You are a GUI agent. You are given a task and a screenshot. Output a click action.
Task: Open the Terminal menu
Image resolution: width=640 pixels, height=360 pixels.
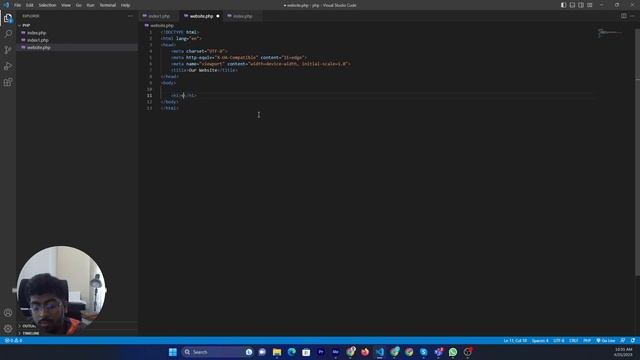(108, 5)
